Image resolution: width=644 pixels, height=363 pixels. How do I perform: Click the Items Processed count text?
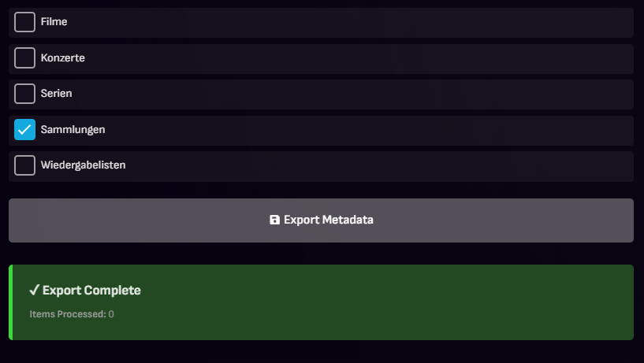coord(72,314)
